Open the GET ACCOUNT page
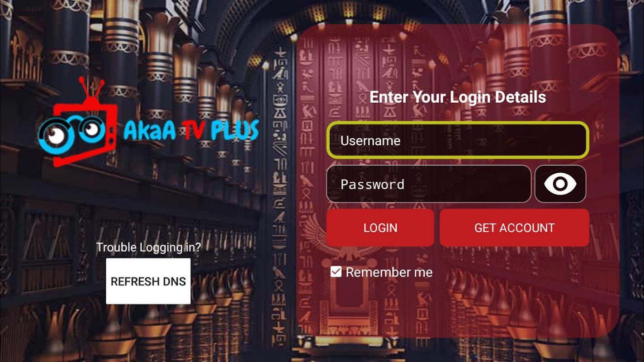The image size is (644, 362). tap(514, 228)
